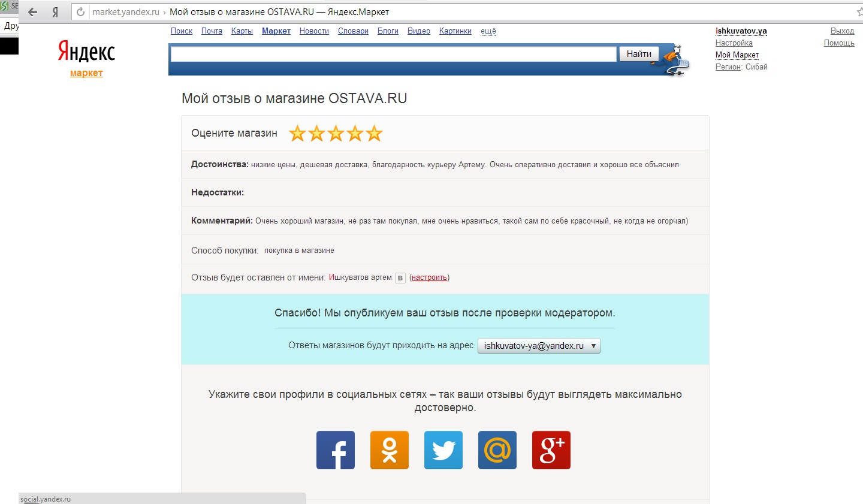The height and width of the screenshot is (504, 863).
Task: Click the 'Комментарий:' label
Action: pyautogui.click(x=222, y=221)
